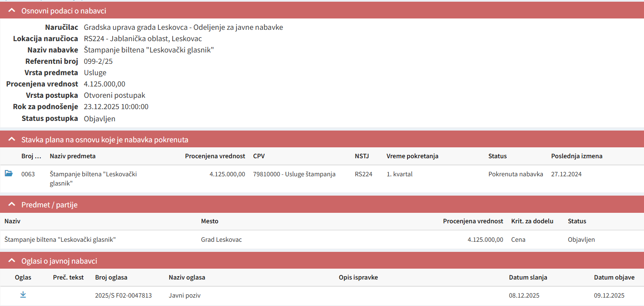
Task: Select the Grad Leskovac lot row
Action: click(x=221, y=240)
